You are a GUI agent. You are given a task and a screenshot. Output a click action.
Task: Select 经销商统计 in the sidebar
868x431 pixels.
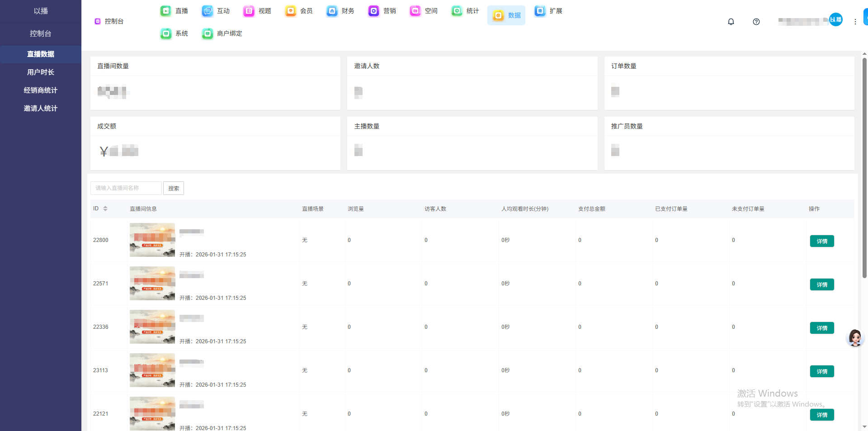click(x=41, y=90)
